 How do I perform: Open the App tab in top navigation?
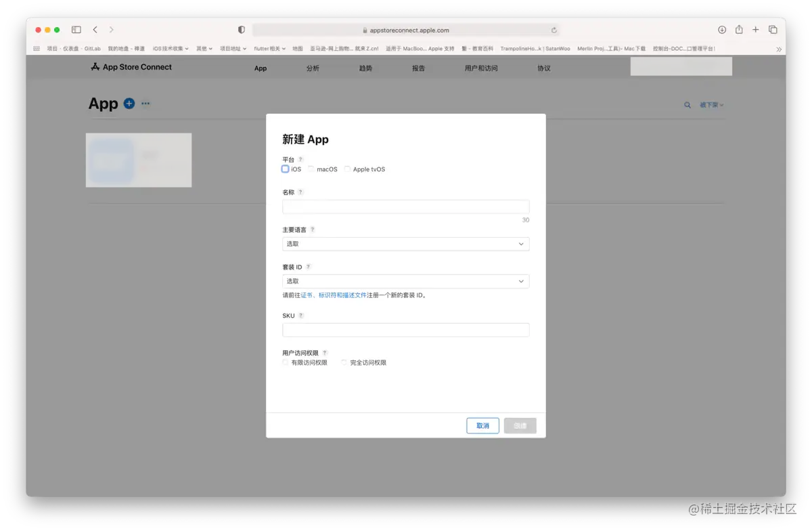261,68
